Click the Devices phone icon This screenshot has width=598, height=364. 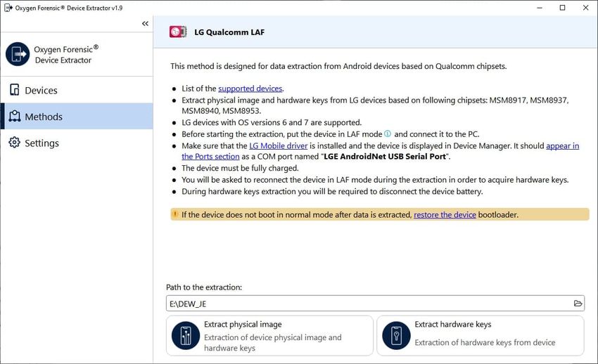[15, 90]
